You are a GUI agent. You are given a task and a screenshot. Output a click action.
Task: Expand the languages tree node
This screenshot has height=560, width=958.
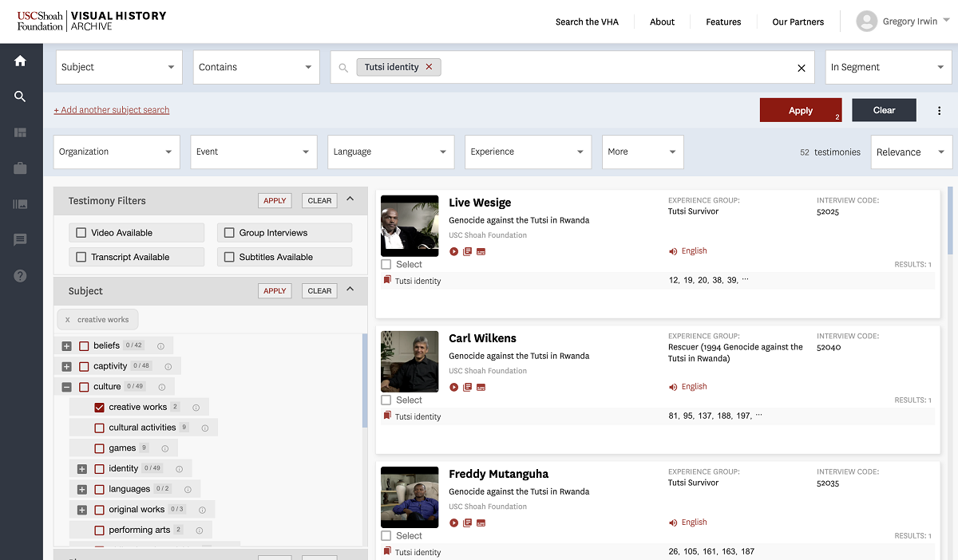[x=82, y=489]
